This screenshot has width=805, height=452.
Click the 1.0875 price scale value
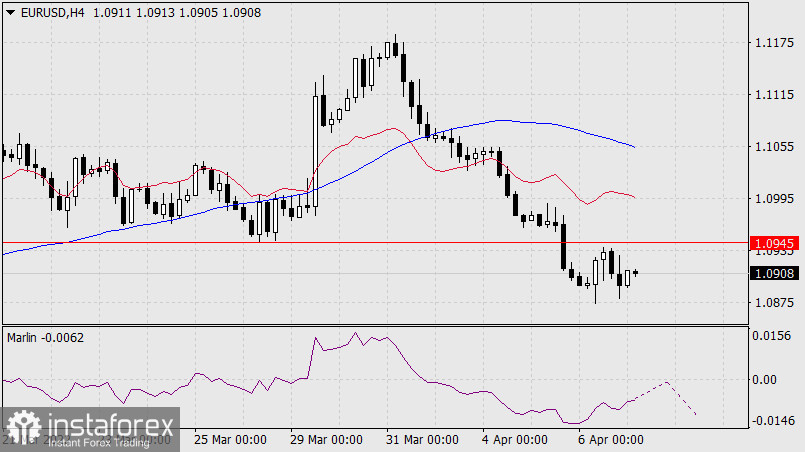coord(775,303)
